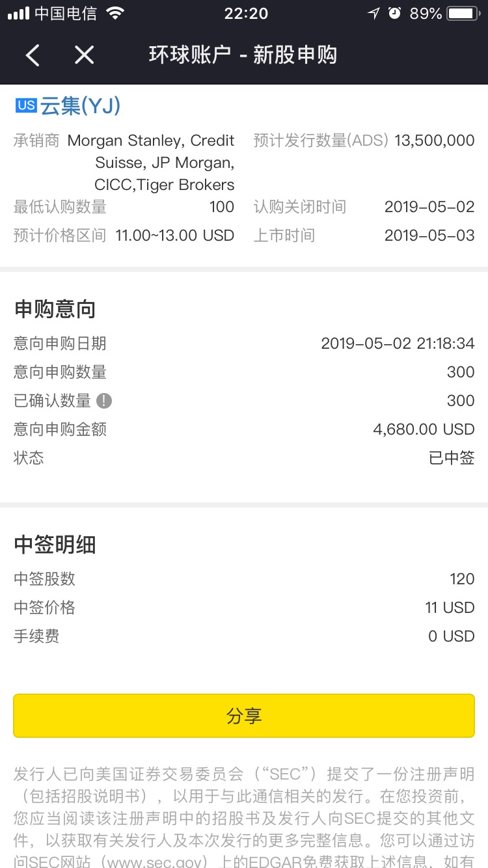Tap the 4,680.00 USD amount
The image size is (488, 868).
(x=424, y=429)
